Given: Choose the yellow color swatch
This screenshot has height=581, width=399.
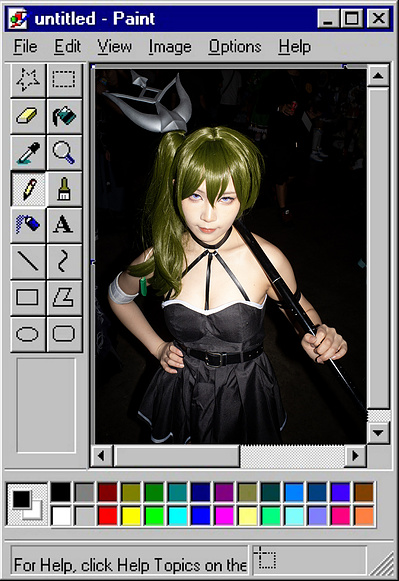Looking at the screenshot, I should 131,516.
